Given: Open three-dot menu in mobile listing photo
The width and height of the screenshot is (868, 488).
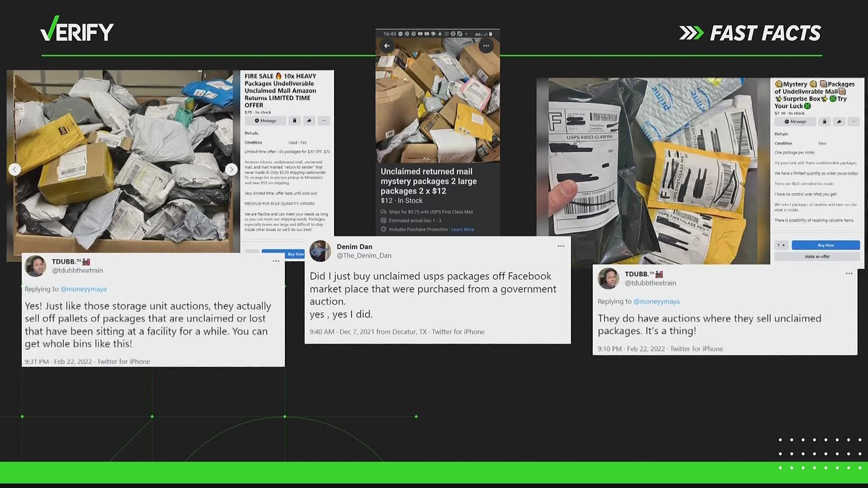Looking at the screenshot, I should coord(486,46).
